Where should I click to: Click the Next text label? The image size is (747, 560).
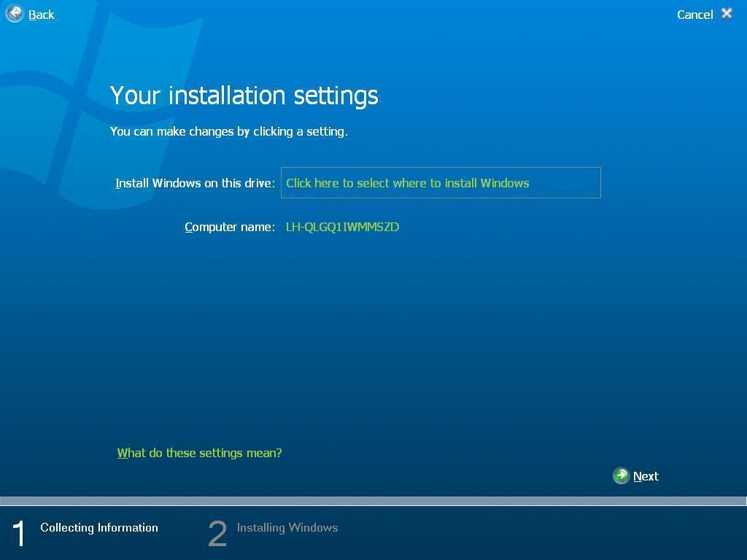click(x=646, y=476)
